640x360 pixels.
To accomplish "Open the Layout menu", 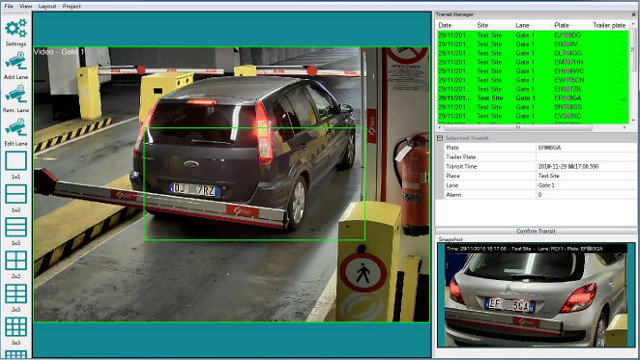I will pyautogui.click(x=47, y=6).
